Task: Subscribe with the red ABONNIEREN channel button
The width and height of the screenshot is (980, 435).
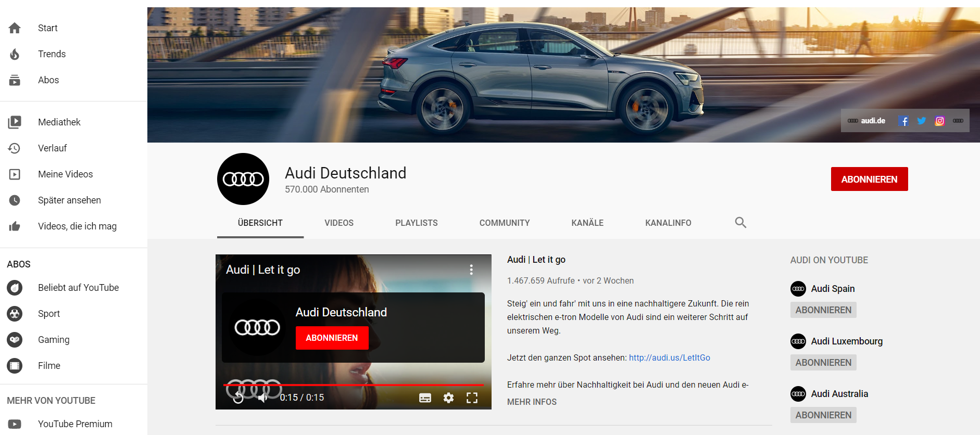Action: pos(869,179)
